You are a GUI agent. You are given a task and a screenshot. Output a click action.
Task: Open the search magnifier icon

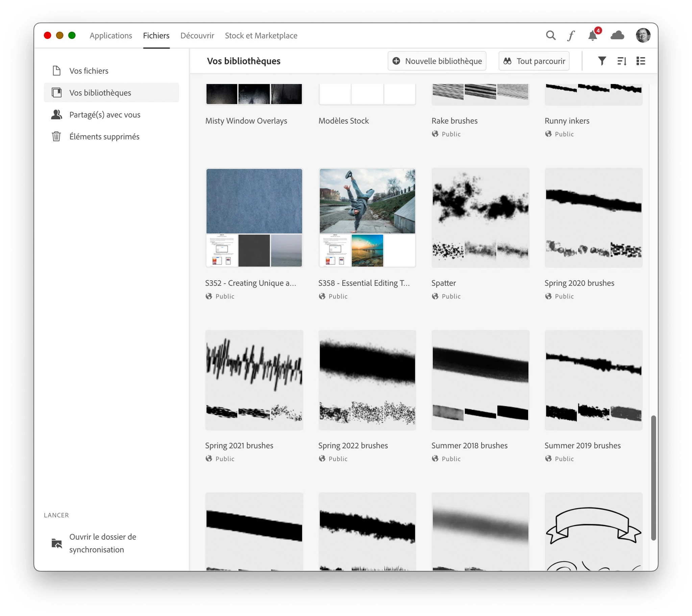pyautogui.click(x=550, y=35)
